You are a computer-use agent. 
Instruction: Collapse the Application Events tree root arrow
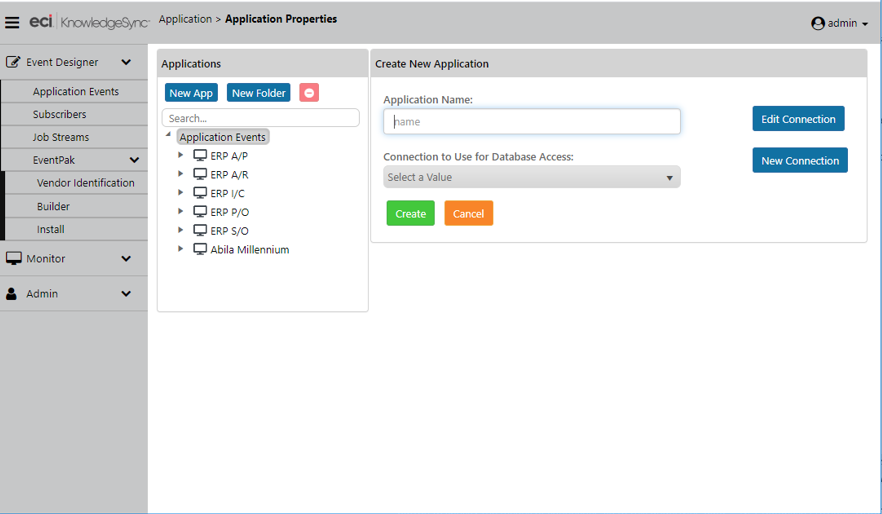click(168, 134)
